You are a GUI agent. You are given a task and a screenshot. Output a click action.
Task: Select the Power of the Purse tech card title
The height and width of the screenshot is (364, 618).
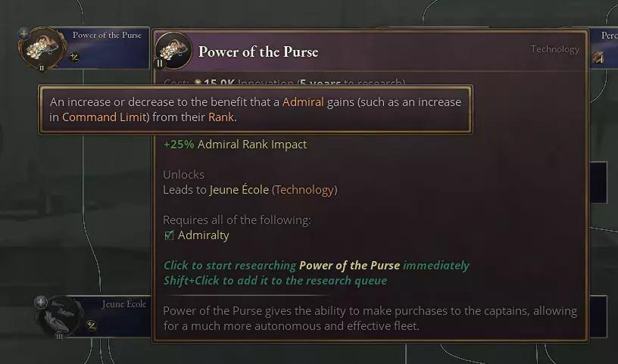click(x=107, y=36)
